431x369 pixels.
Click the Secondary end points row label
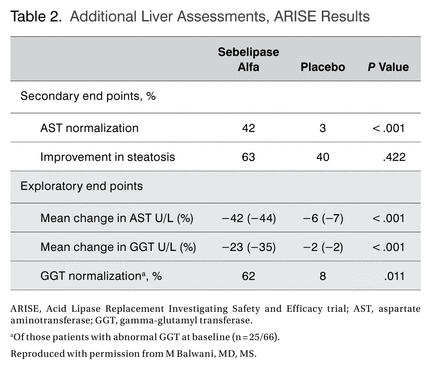[x=88, y=96]
